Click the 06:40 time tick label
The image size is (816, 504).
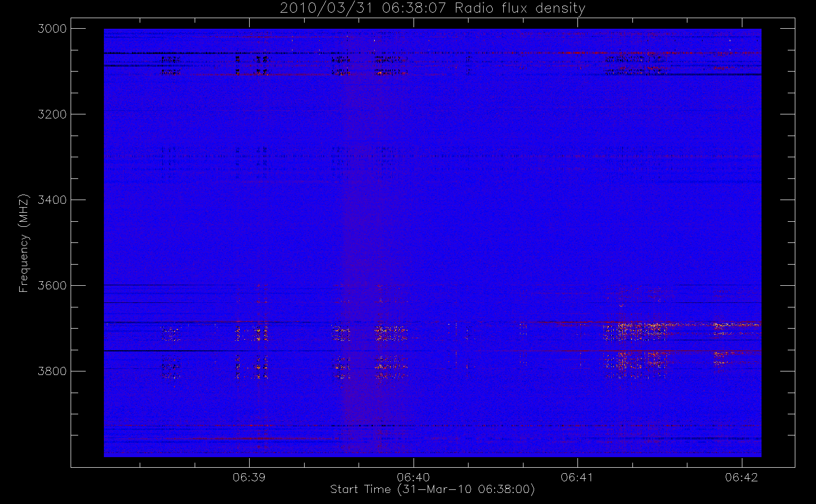(414, 477)
